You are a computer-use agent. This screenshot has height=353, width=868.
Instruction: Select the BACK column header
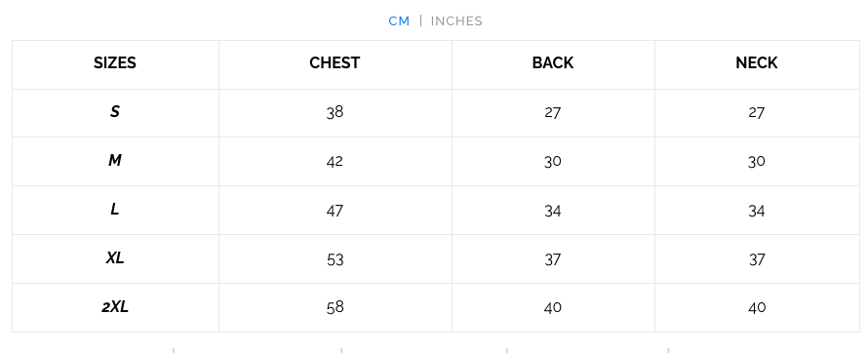553,63
